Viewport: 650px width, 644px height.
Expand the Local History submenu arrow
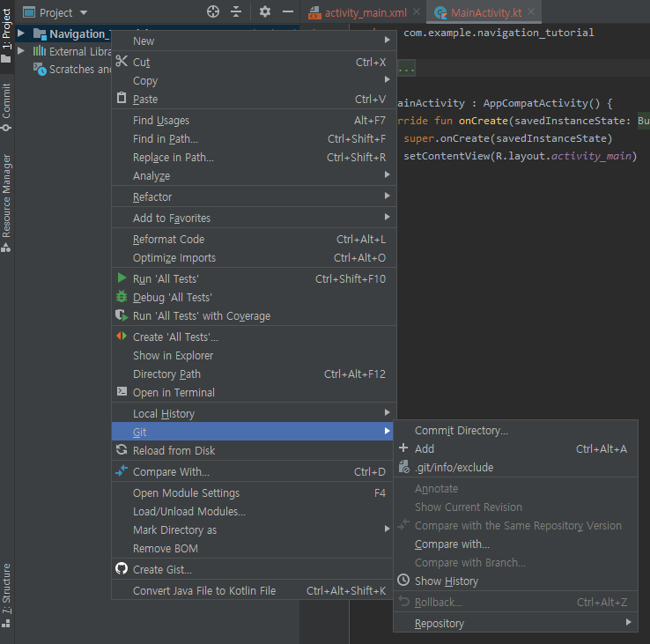pos(387,412)
